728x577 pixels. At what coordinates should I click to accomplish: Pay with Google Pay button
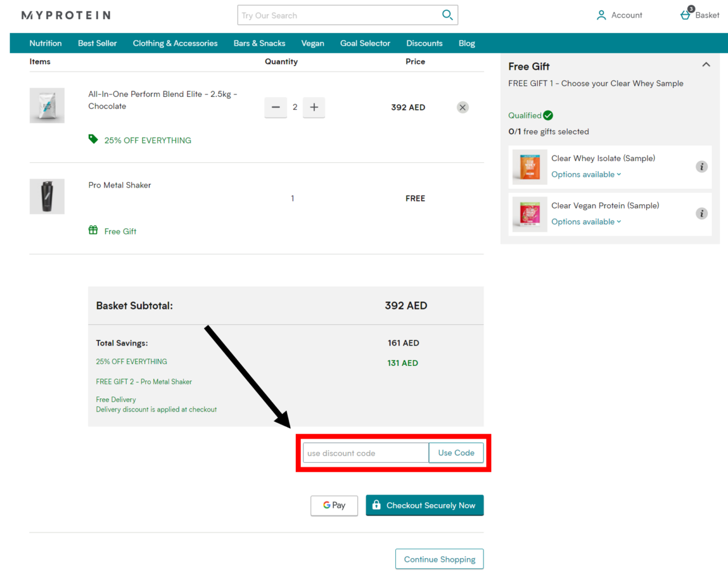(x=334, y=505)
